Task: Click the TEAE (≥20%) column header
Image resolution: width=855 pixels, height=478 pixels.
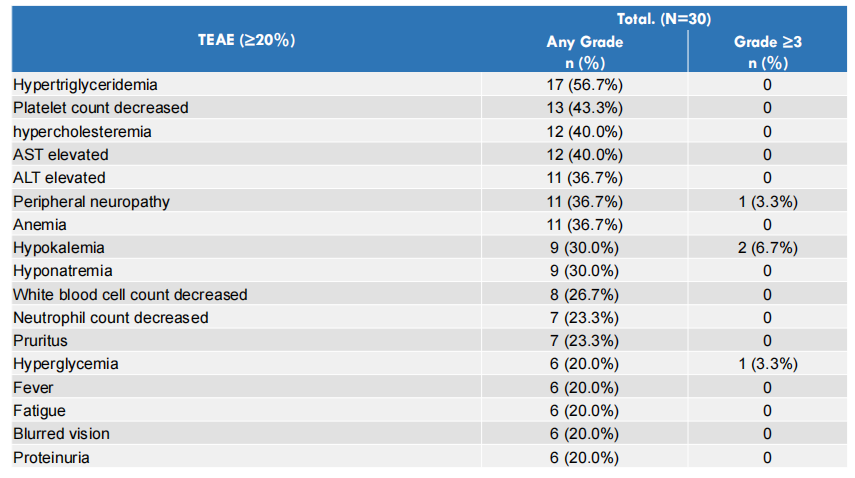Action: click(246, 40)
